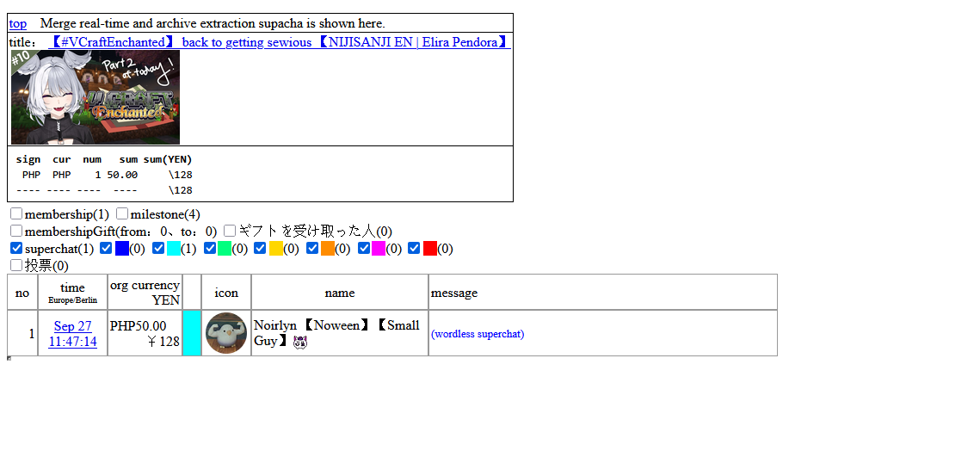Viewport: 980px width, 451px height.
Task: Uncheck the blue superchat tier checkbox
Action: 106,249
